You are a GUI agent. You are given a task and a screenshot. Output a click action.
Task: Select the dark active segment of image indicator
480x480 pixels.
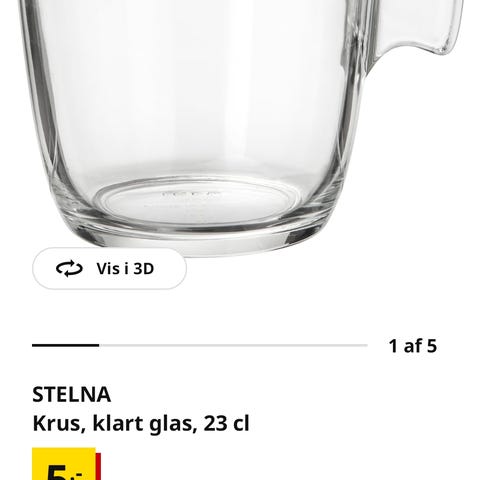(x=66, y=345)
